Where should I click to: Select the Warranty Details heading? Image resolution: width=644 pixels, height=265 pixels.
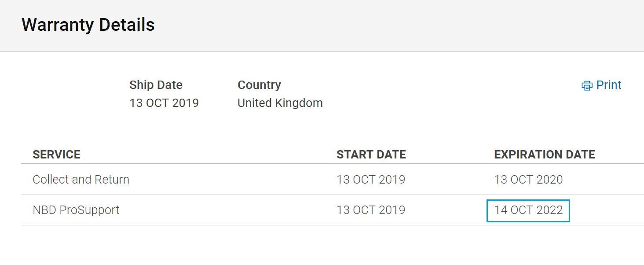tap(88, 25)
